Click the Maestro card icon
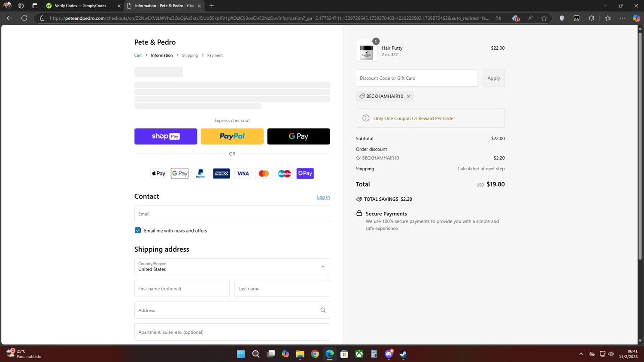The height and width of the screenshot is (362, 644). click(x=285, y=173)
